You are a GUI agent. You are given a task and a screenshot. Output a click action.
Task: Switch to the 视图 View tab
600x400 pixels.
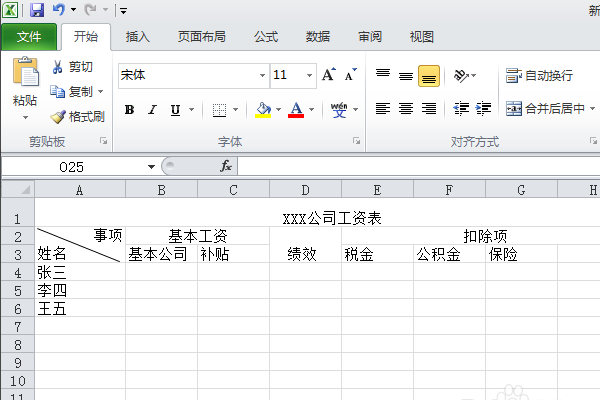pyautogui.click(x=421, y=37)
